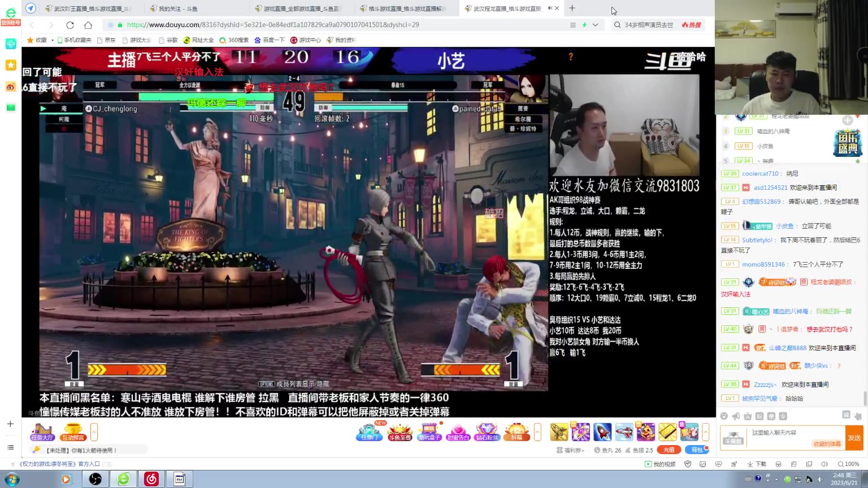Open the NetEase Music taskbar icon

151,479
